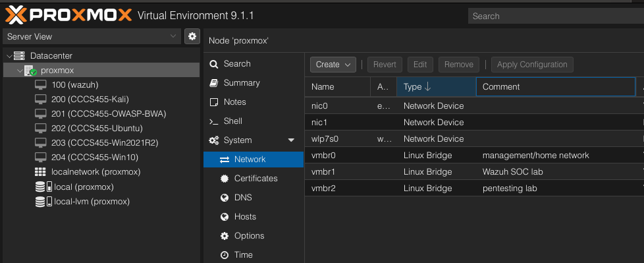Viewport: 644px width, 263px height.
Task: Click the local-lvm (proxmox) label
Action: click(92, 201)
